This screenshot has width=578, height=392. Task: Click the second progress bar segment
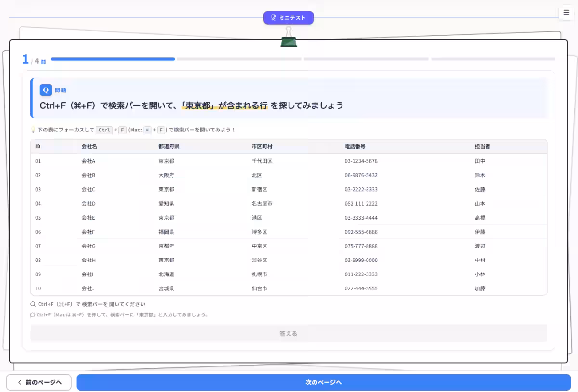[x=239, y=59]
